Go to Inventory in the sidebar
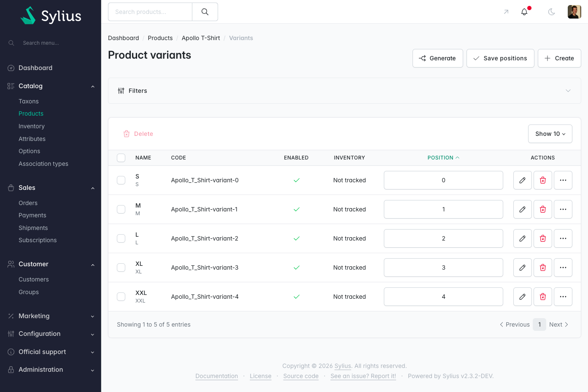Screen dimensions: 588x392 click(x=32, y=126)
